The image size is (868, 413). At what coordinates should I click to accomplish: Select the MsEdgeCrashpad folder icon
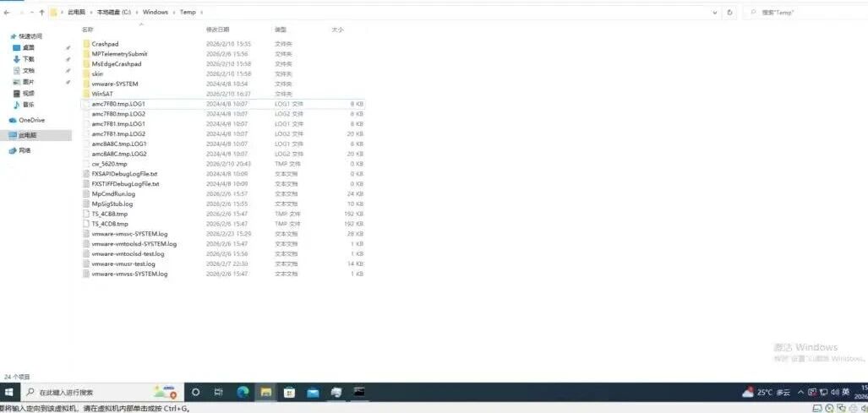tap(85, 63)
